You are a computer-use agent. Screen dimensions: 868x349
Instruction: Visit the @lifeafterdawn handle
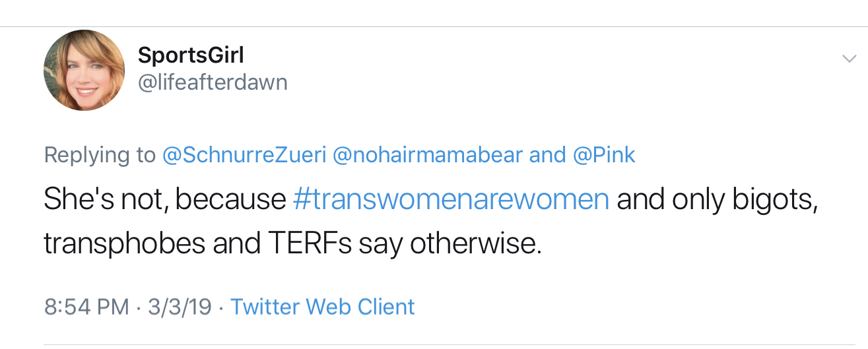tap(213, 82)
